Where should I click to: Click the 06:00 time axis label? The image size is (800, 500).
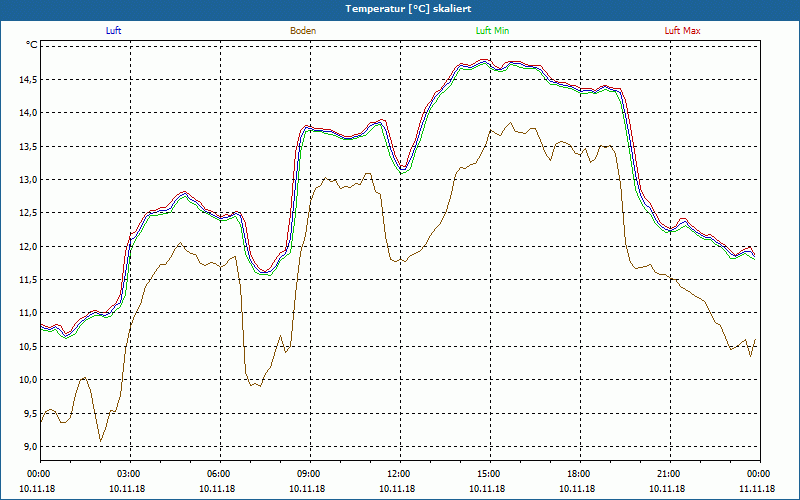click(220, 474)
